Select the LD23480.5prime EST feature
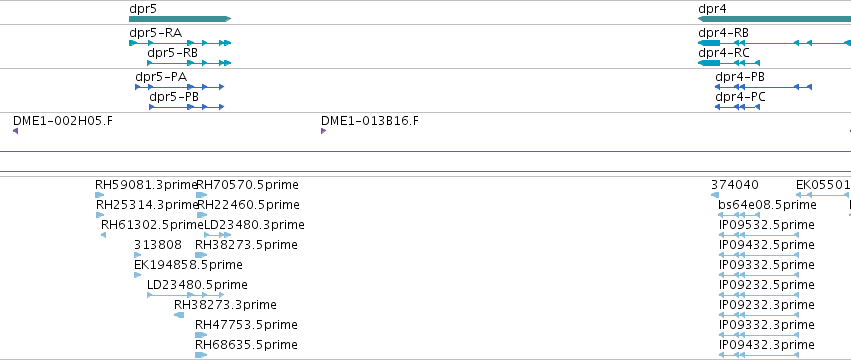This screenshot has width=851, height=360. click(x=186, y=295)
